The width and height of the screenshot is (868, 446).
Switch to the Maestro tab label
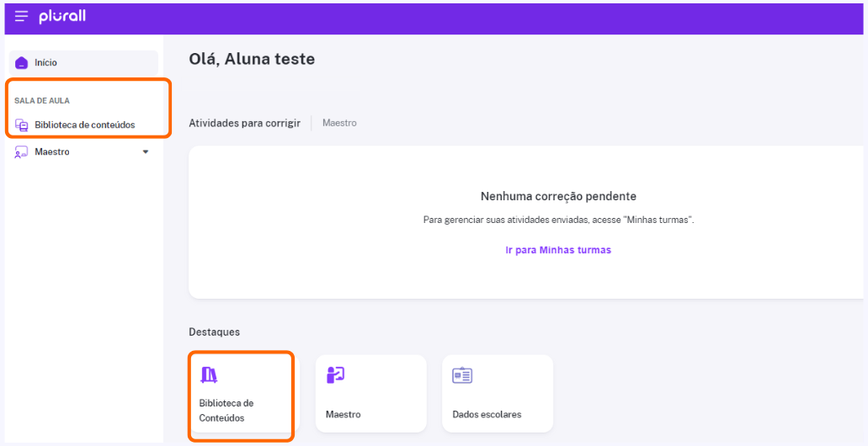tap(339, 123)
